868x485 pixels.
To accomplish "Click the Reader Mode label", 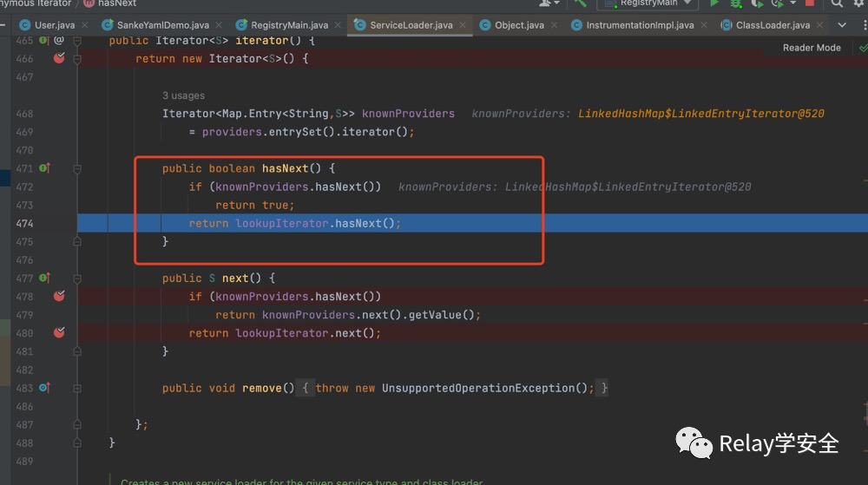I will tap(812, 48).
